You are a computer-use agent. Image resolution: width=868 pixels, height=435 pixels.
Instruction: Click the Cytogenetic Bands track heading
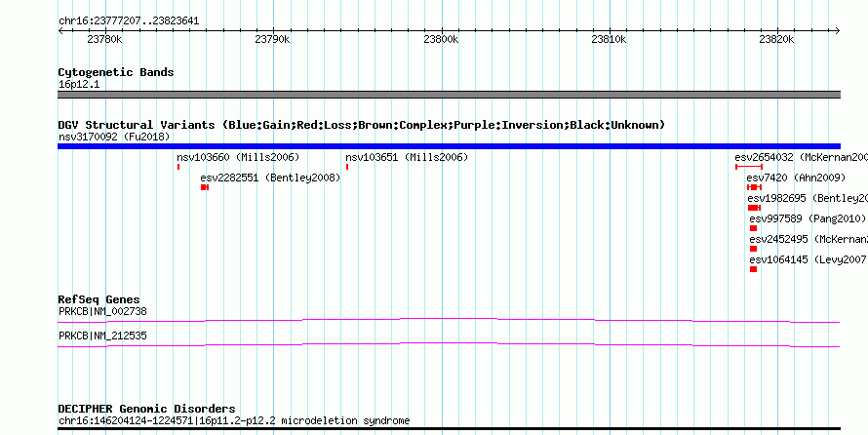click(x=116, y=72)
